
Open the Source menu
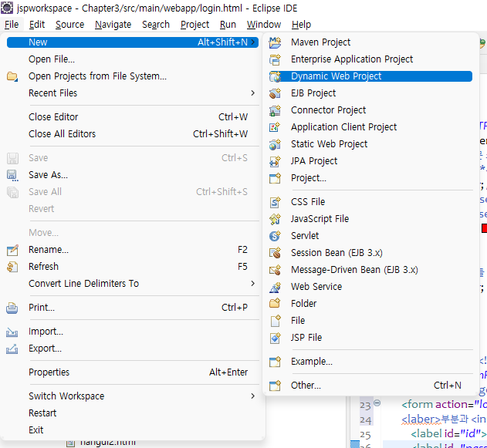70,25
